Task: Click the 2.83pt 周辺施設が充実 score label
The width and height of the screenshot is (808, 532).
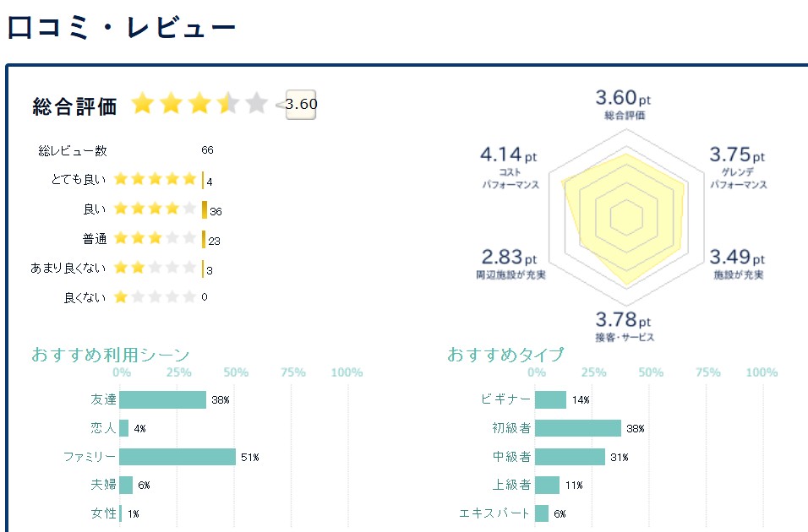Action: (x=509, y=263)
